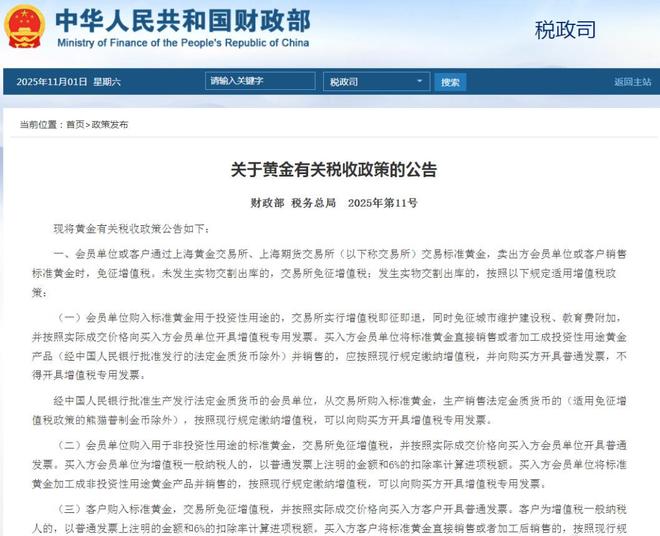Viewport: 660px width, 536px height.
Task: Click paragraph (二) about 非投资性用途
Action: tap(341, 465)
